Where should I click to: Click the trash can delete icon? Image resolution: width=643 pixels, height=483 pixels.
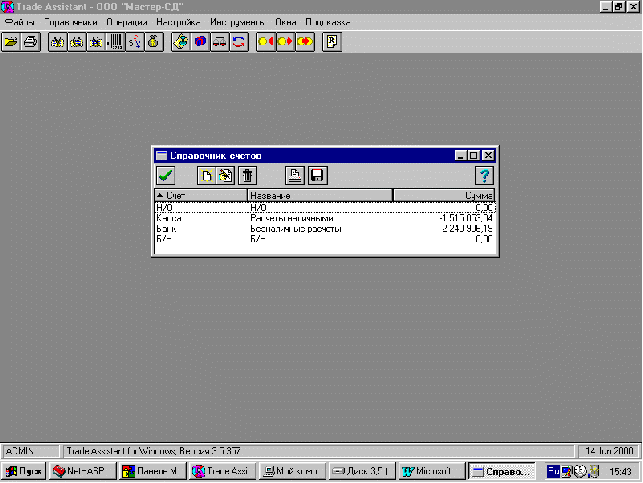coord(247,176)
